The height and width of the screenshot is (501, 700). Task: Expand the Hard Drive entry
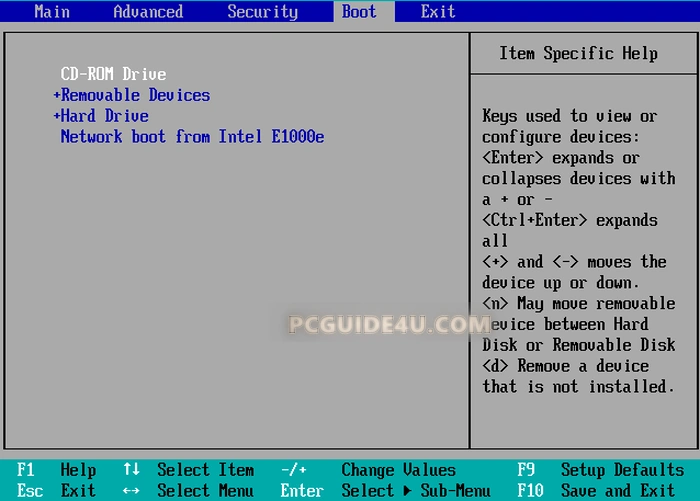104,116
